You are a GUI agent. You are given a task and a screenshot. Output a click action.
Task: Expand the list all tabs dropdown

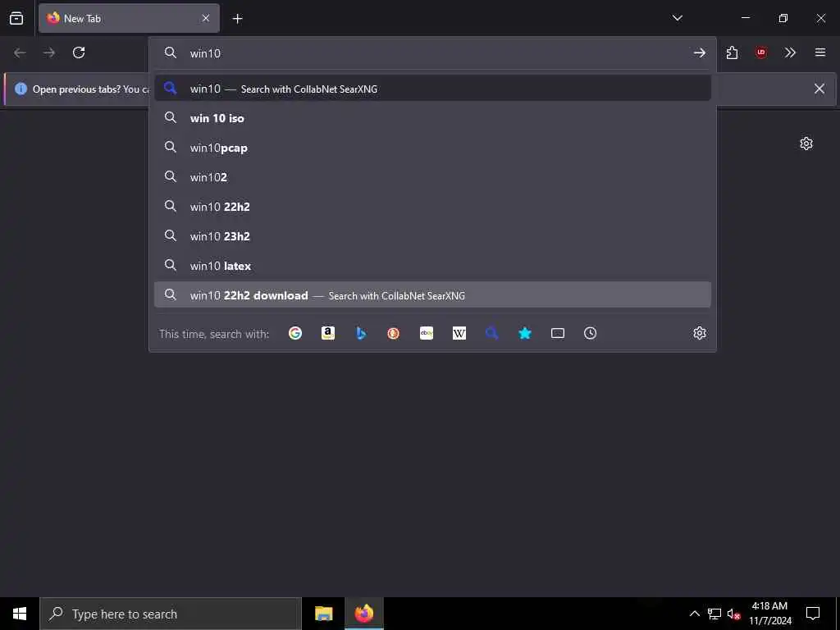[x=677, y=18]
